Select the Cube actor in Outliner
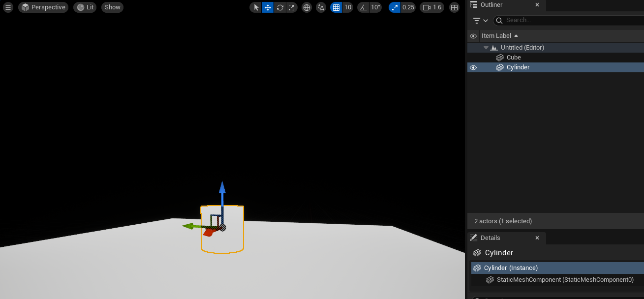This screenshot has height=299, width=644. point(514,58)
